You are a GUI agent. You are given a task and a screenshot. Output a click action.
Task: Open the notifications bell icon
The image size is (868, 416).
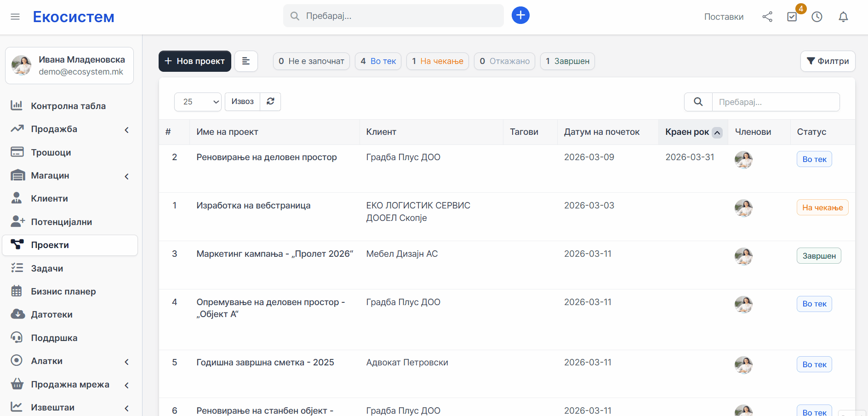click(x=843, y=17)
